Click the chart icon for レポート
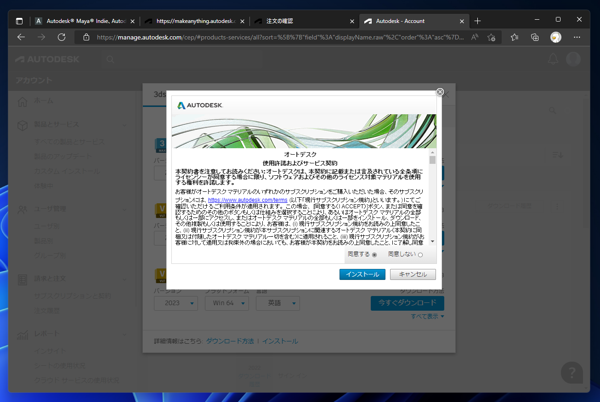Screen dimensions: 600x402 point(23,335)
